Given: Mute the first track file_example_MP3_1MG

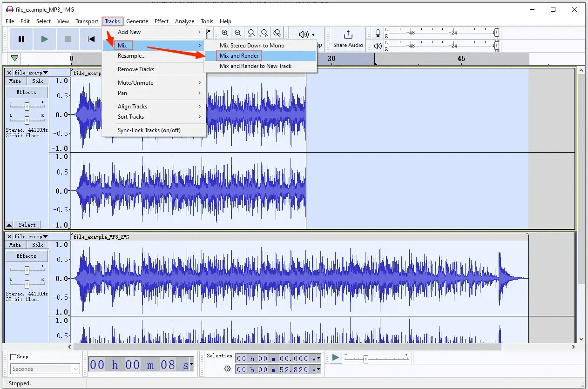Looking at the screenshot, I should tap(15, 81).
